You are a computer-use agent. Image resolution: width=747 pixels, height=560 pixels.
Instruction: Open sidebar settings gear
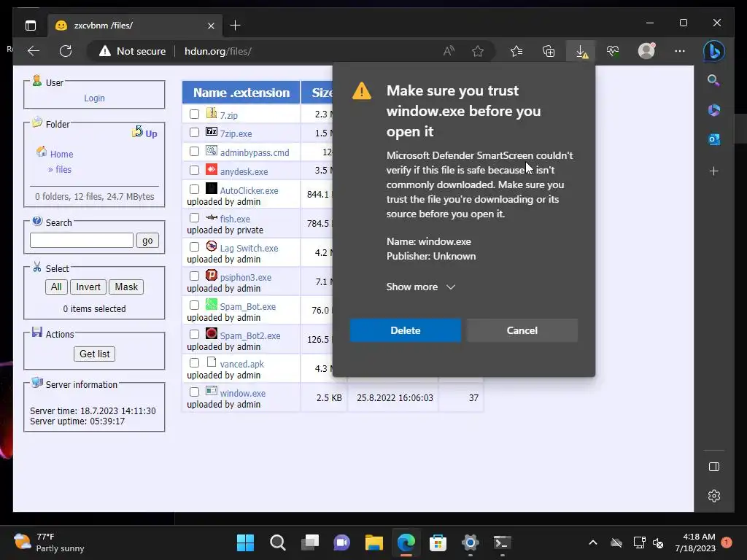tap(713, 496)
